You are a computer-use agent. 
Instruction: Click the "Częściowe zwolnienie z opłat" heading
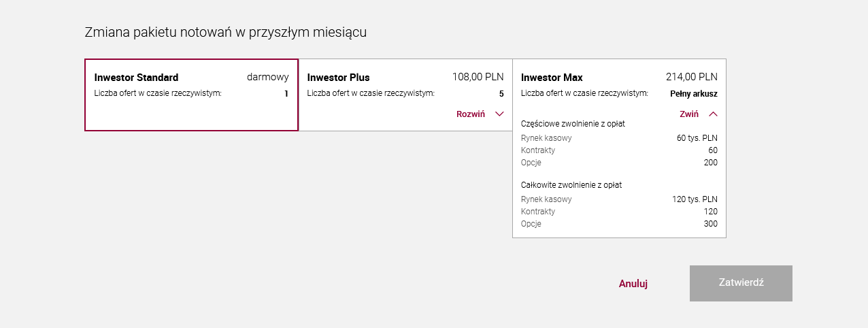[573, 124]
